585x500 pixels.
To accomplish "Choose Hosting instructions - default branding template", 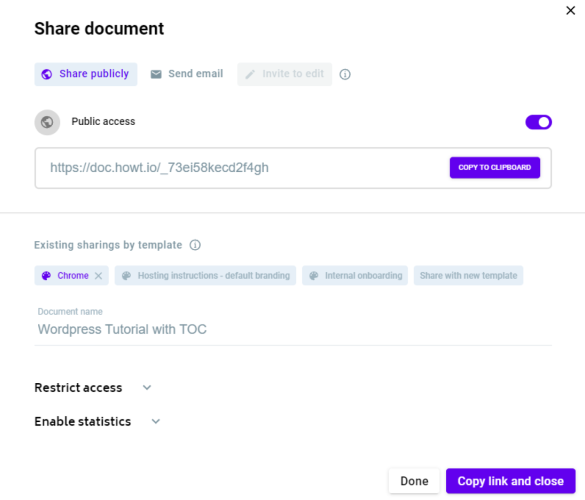I will (205, 275).
